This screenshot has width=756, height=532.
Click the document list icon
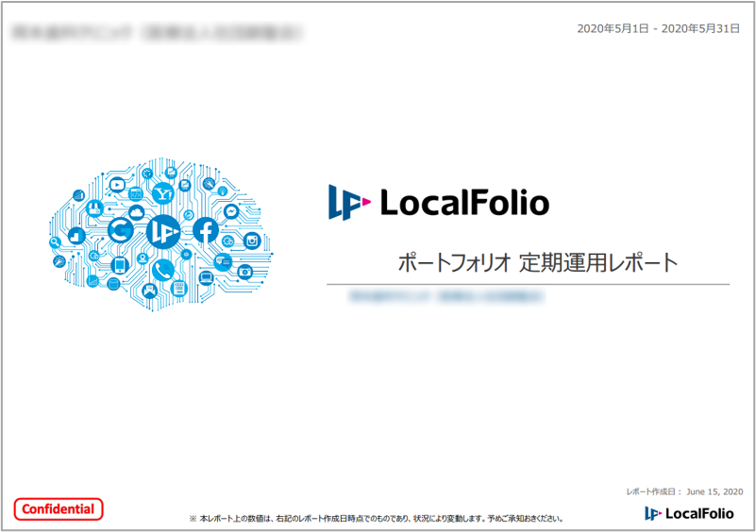179,289
